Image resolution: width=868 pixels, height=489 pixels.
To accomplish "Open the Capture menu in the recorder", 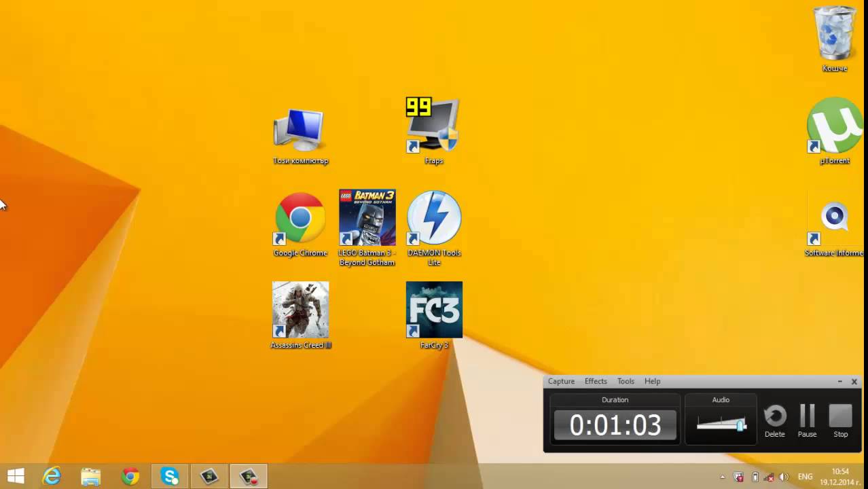I will pos(561,381).
